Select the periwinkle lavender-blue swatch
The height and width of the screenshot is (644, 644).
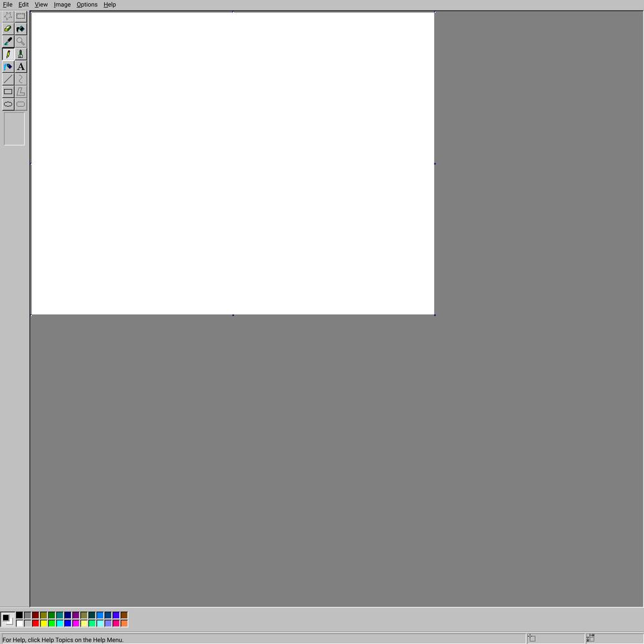point(108,623)
